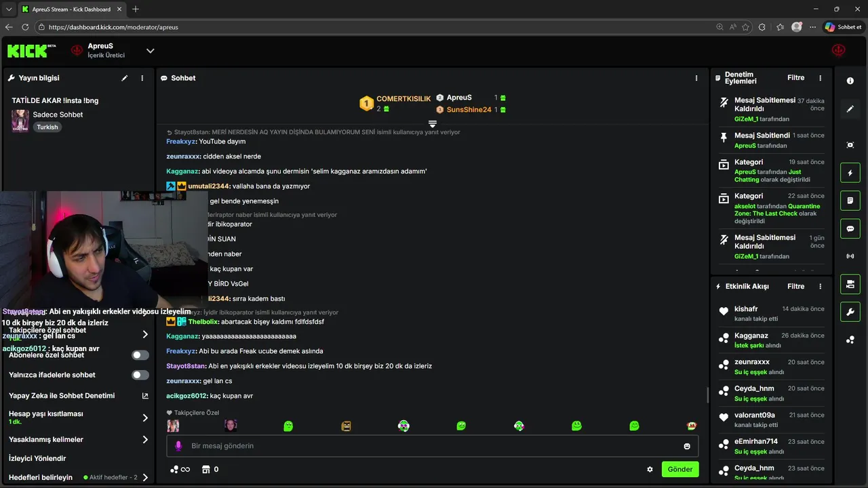
Task: Click COMERTKISILIK top gifter name
Action: (x=403, y=99)
